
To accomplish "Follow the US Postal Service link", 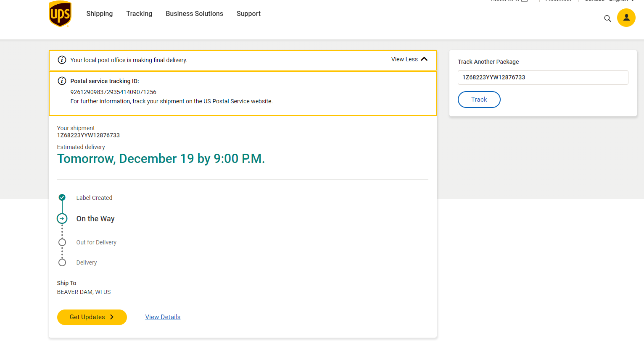I will tap(227, 101).
